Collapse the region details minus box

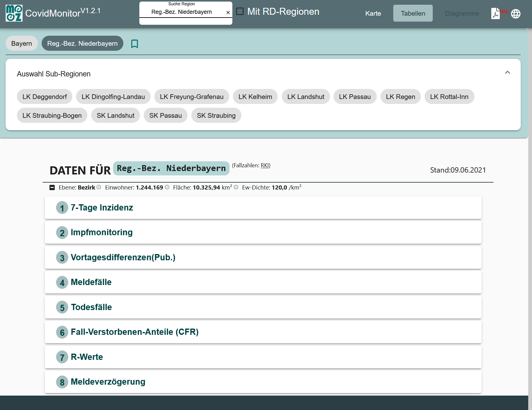tap(52, 188)
